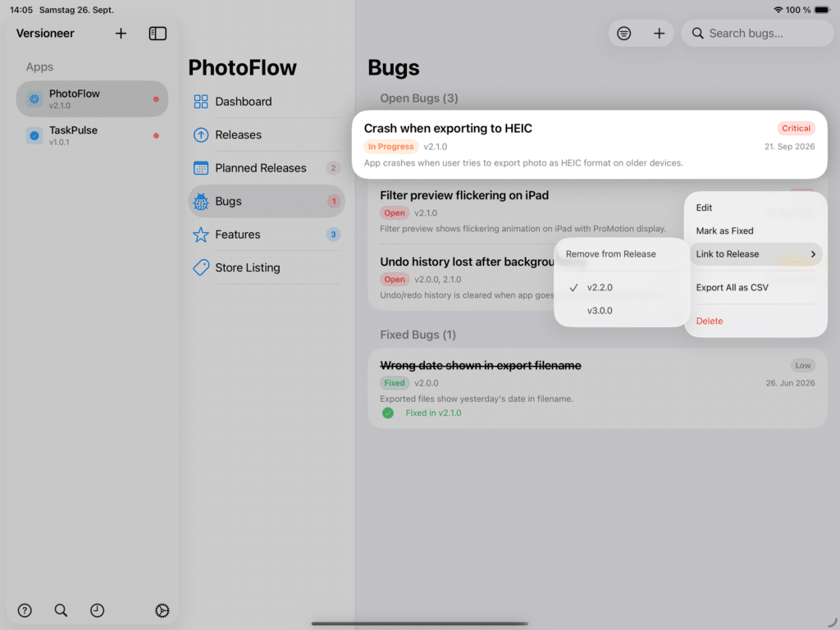Viewport: 840px width, 630px height.
Task: Click the Versioneer title
Action: 45,33
